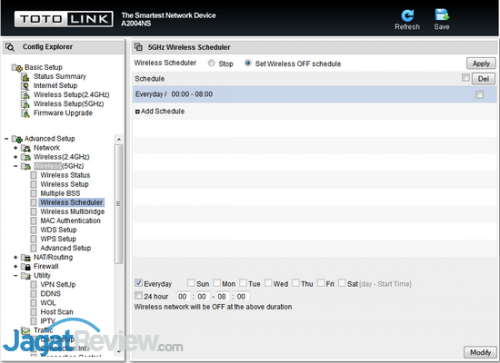This screenshot has height=363, width=500.
Task: Expand the Wireless(2.4GHz) tree node
Action: [15, 157]
